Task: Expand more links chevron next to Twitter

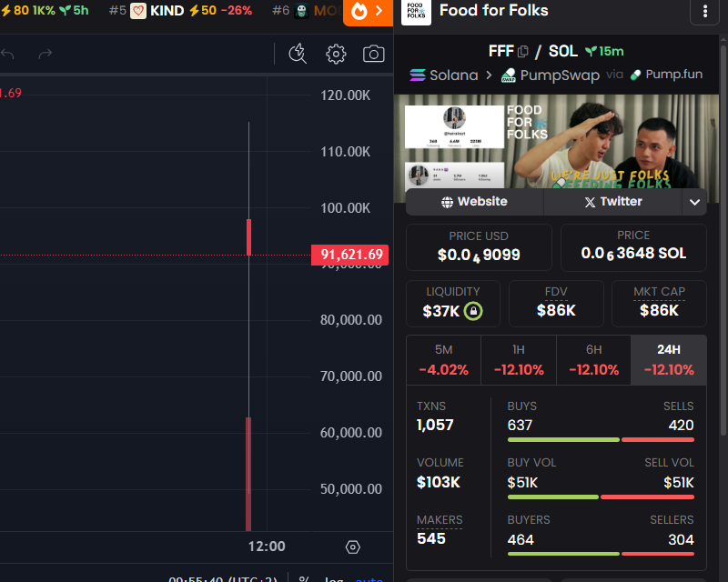Action: (694, 202)
